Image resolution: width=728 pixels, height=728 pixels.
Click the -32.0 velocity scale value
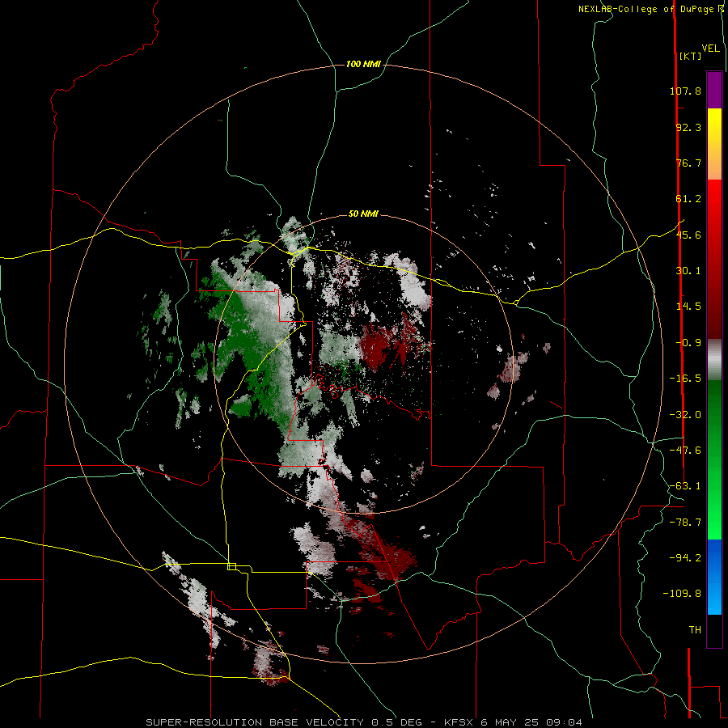pos(685,415)
